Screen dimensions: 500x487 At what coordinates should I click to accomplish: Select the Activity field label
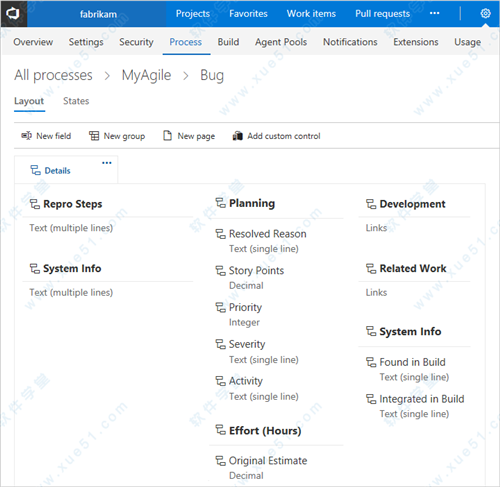[246, 381]
